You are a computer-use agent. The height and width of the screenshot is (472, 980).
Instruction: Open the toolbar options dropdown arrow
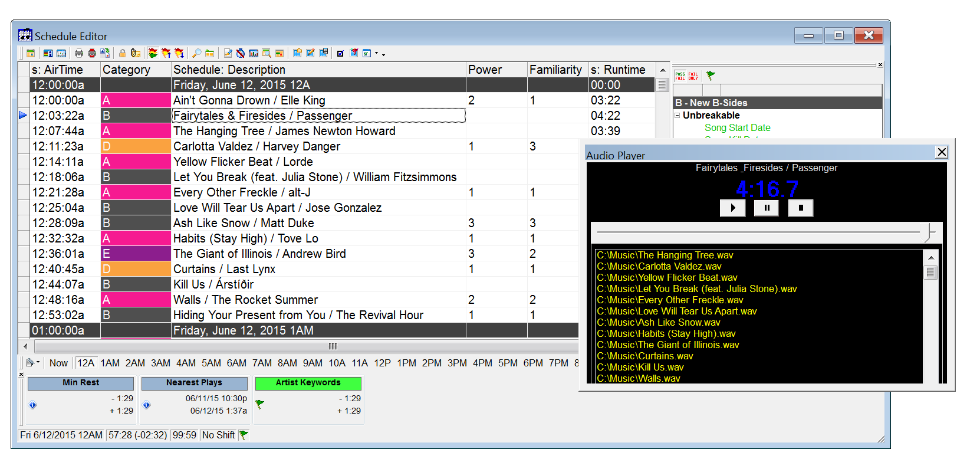click(x=384, y=54)
